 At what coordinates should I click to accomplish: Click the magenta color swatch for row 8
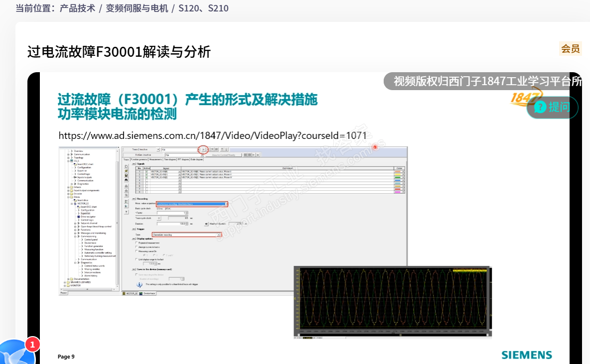[397, 192]
